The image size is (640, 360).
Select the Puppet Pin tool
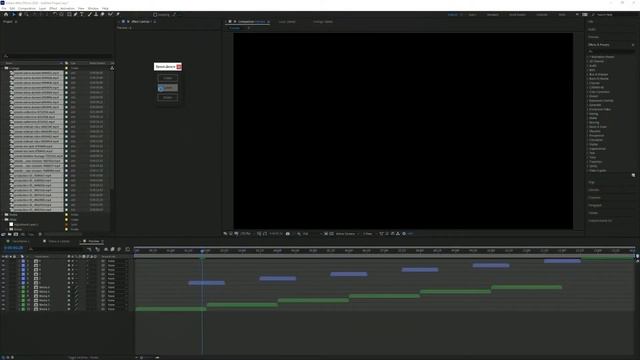click(118, 14)
